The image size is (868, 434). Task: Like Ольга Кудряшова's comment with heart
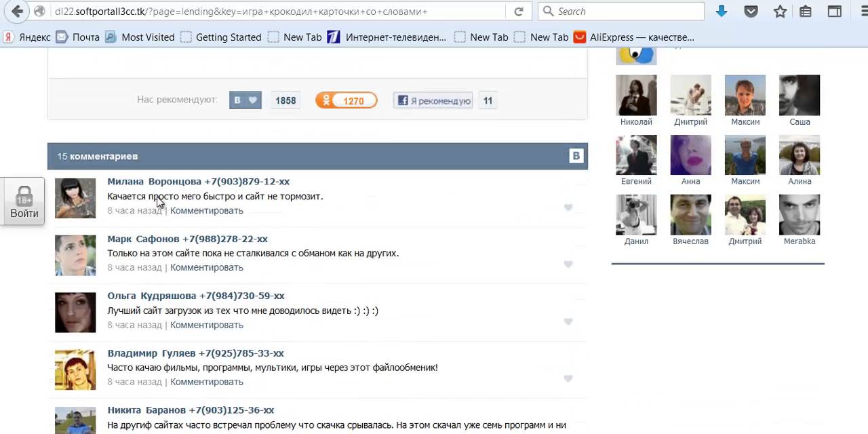tap(568, 321)
